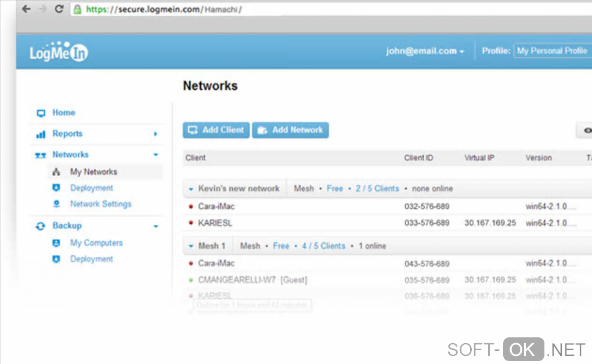Click the Networks icon in the sidebar

coord(41,155)
